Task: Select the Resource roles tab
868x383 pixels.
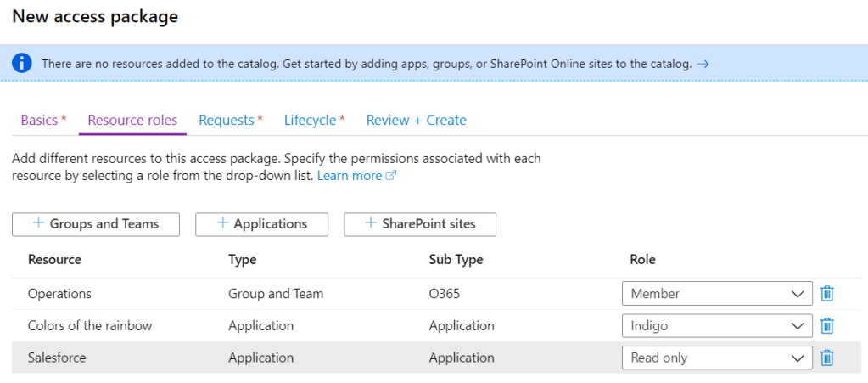Action: click(132, 121)
